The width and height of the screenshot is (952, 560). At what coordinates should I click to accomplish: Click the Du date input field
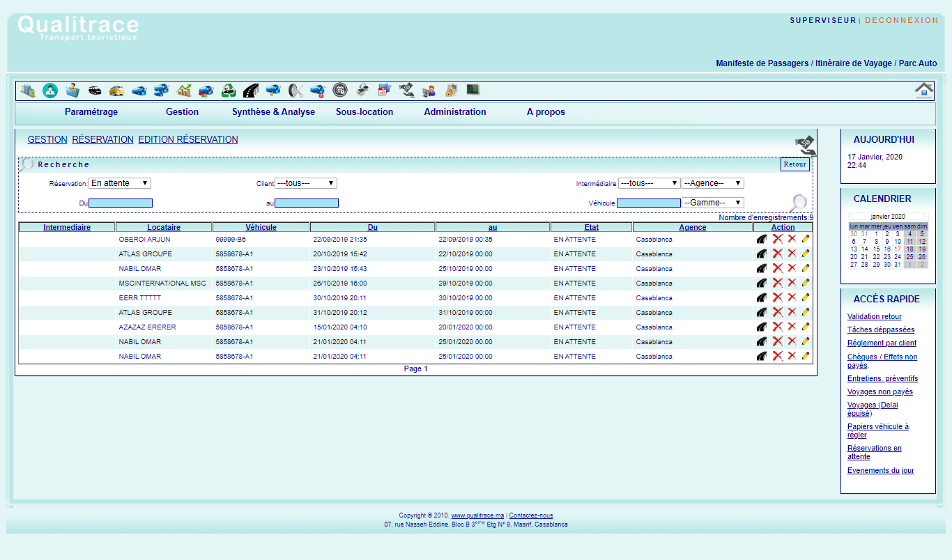click(121, 203)
